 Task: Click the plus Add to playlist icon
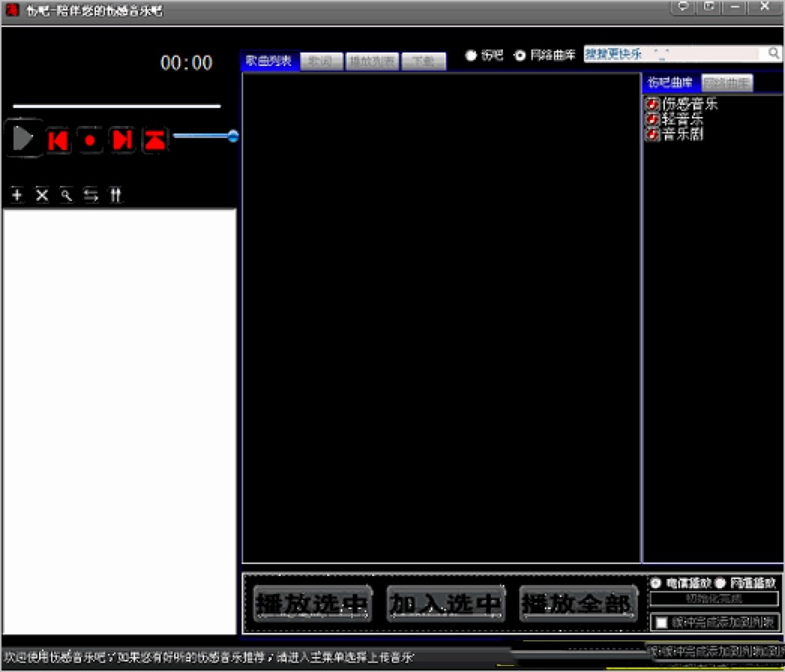pos(17,195)
